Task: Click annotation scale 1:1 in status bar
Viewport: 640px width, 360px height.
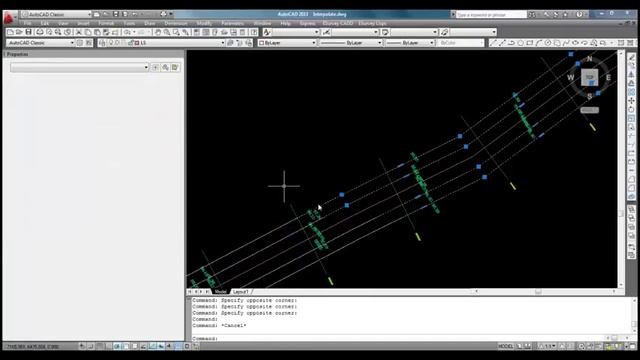Action: tap(548, 346)
